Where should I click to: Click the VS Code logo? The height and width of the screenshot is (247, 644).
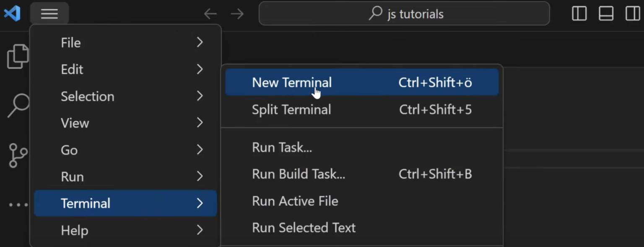11,13
